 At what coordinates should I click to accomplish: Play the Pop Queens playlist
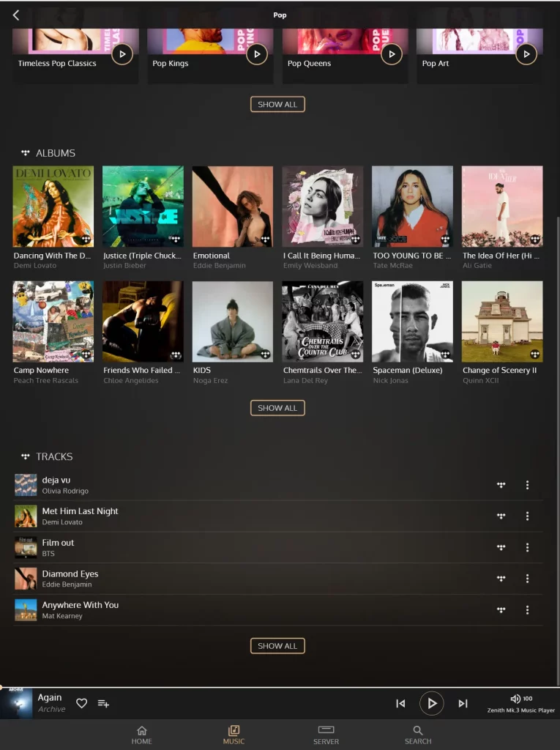tap(392, 54)
